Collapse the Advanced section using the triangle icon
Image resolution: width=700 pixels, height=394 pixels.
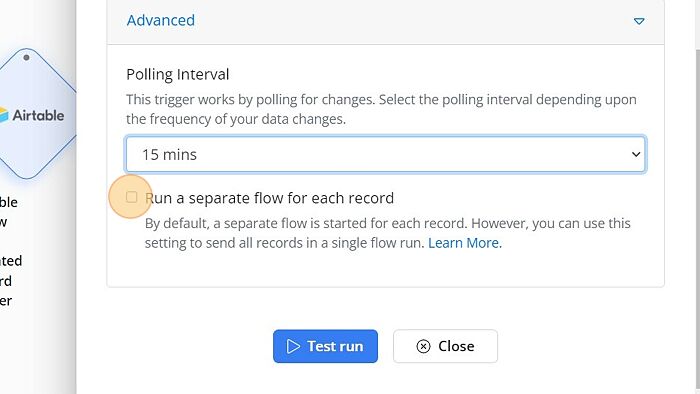click(x=639, y=21)
